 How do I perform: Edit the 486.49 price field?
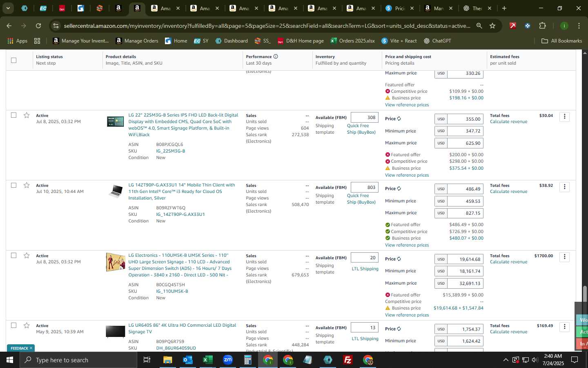pyautogui.click(x=465, y=189)
